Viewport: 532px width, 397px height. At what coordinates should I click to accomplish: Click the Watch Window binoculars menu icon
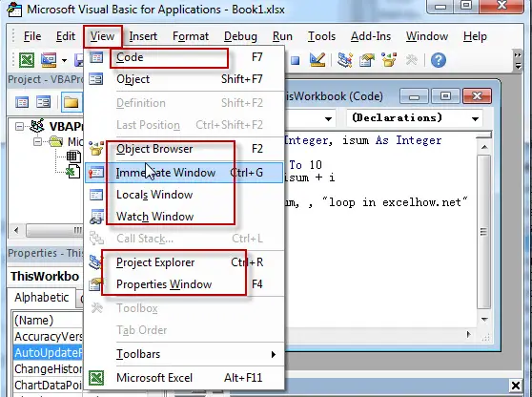click(x=96, y=217)
